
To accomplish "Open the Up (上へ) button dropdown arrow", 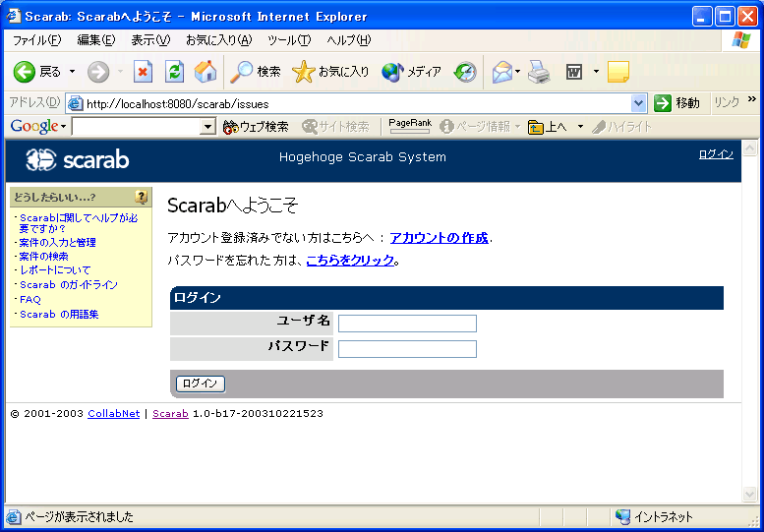I will point(580,127).
